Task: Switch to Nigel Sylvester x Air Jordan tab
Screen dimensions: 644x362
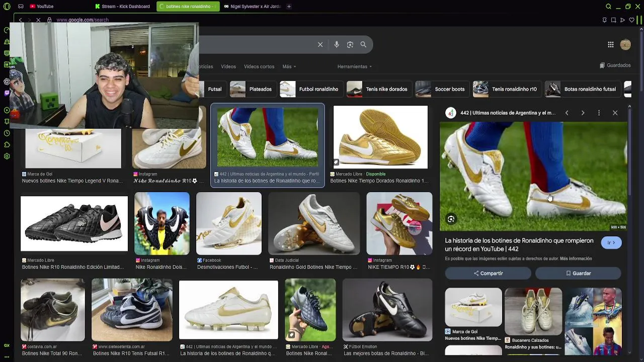Action: [253, 7]
